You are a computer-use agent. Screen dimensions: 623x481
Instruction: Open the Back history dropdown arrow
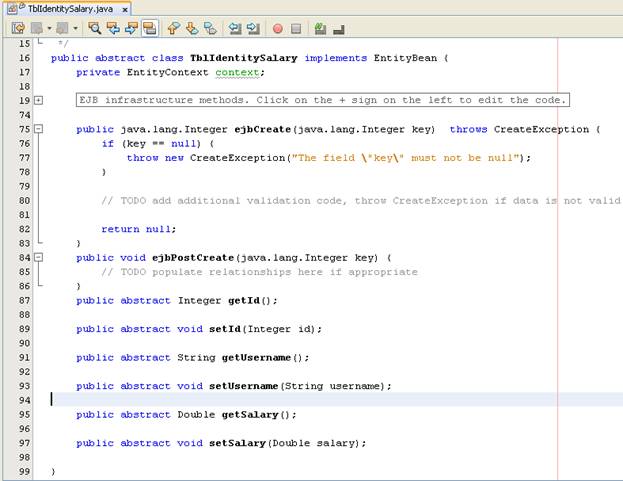tap(49, 28)
